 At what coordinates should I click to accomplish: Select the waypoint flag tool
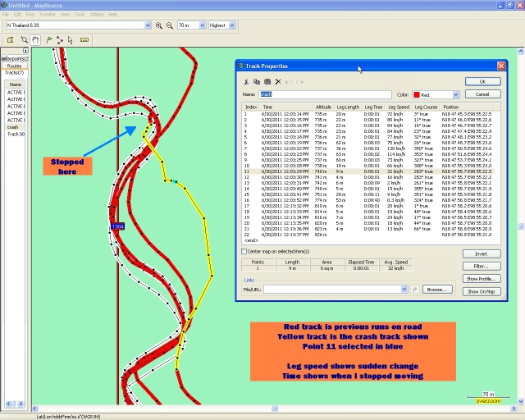49,40
